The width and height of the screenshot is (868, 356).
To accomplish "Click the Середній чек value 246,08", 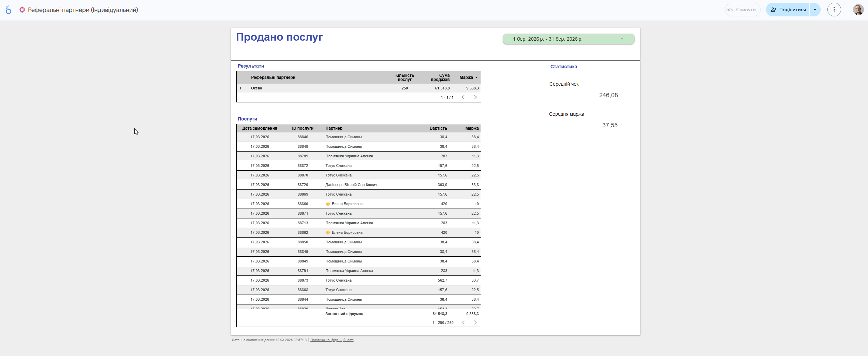I will [x=608, y=95].
